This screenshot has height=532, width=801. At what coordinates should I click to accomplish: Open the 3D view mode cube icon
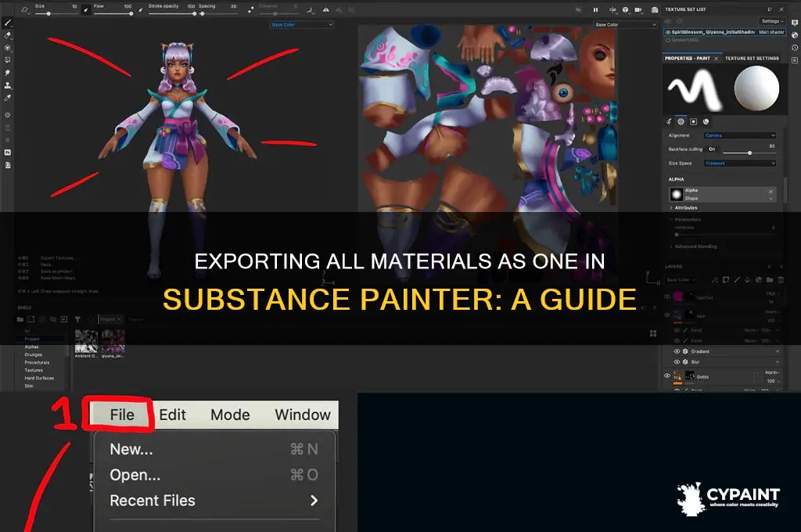coord(625,9)
